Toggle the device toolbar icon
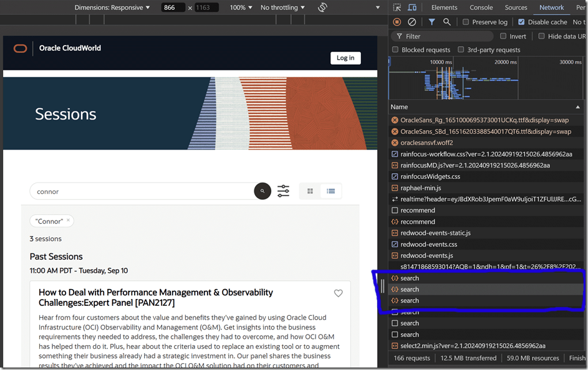This screenshot has width=588, height=370. pyautogui.click(x=412, y=7)
